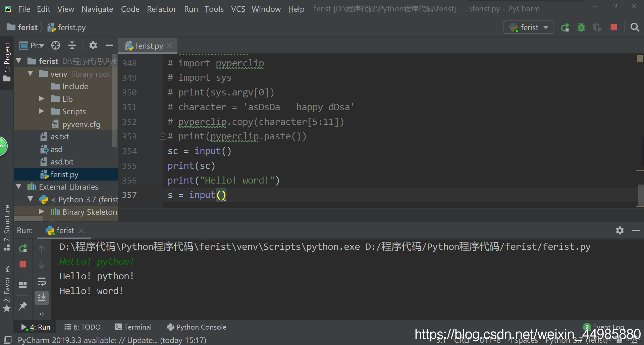Screen dimensions: 644x345
Task: Rerun ferist from the Run panel sidebar
Action: click(x=23, y=249)
